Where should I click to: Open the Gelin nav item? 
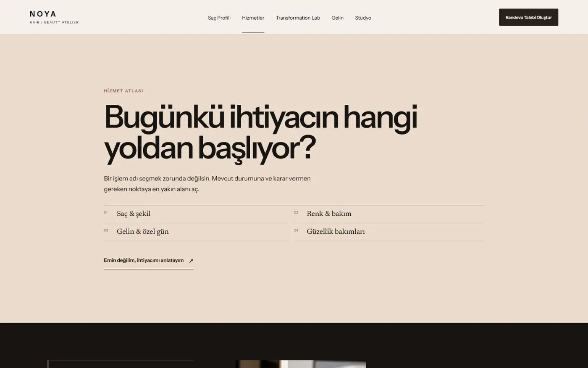(x=337, y=18)
